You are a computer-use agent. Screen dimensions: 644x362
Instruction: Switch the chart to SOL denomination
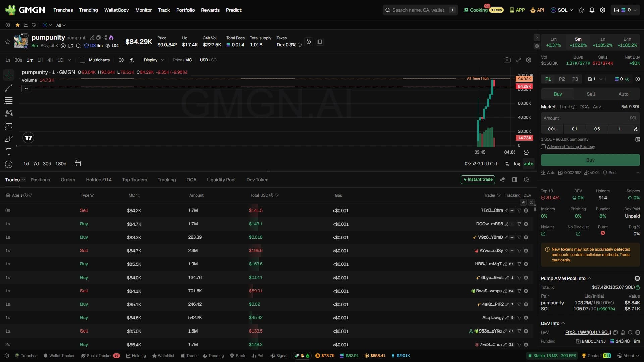215,60
